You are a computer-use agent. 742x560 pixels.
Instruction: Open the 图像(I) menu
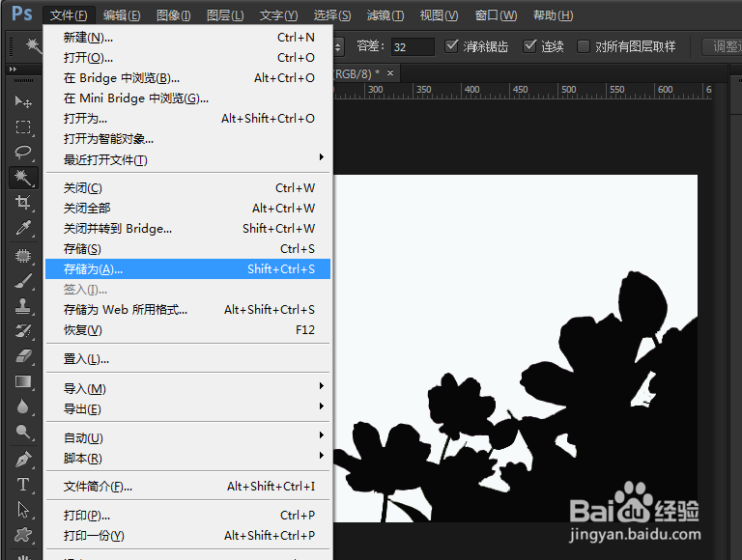pyautogui.click(x=173, y=15)
